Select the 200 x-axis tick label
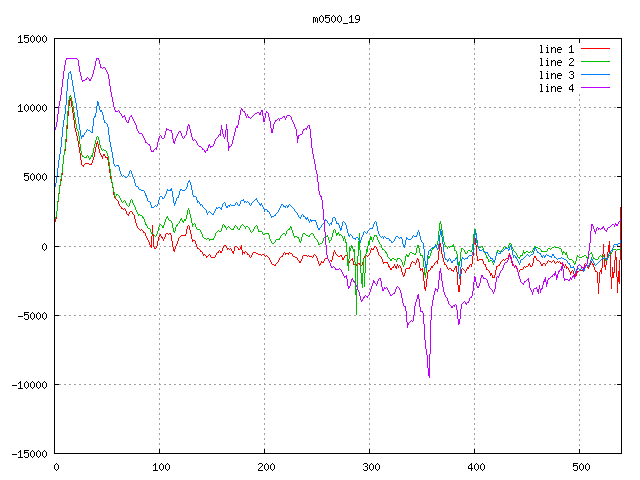The image size is (640, 480). (x=265, y=467)
